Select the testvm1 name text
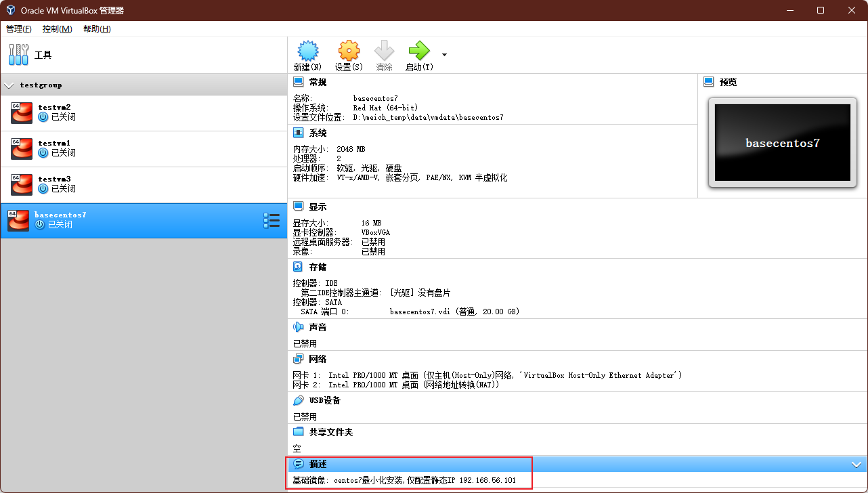 pos(54,143)
